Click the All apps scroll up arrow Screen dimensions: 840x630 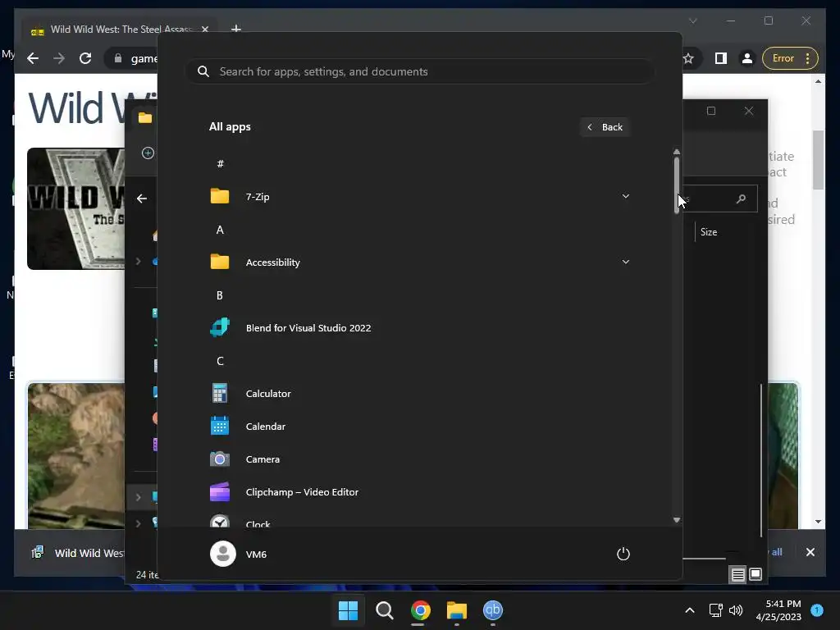(x=677, y=152)
